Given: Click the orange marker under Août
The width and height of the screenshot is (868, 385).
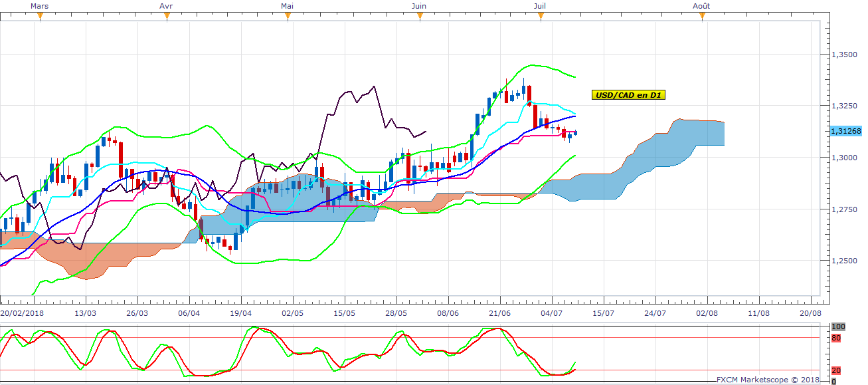Looking at the screenshot, I should pyautogui.click(x=702, y=17).
